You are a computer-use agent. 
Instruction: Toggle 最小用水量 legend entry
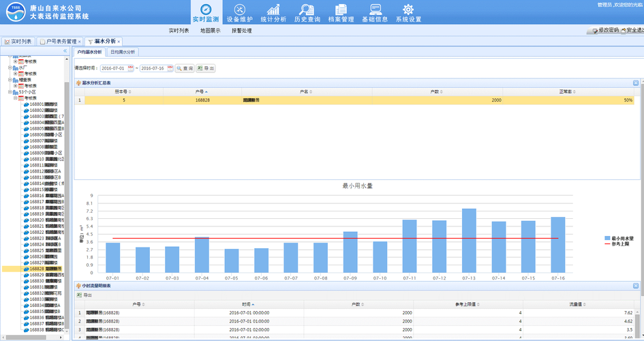(619, 238)
